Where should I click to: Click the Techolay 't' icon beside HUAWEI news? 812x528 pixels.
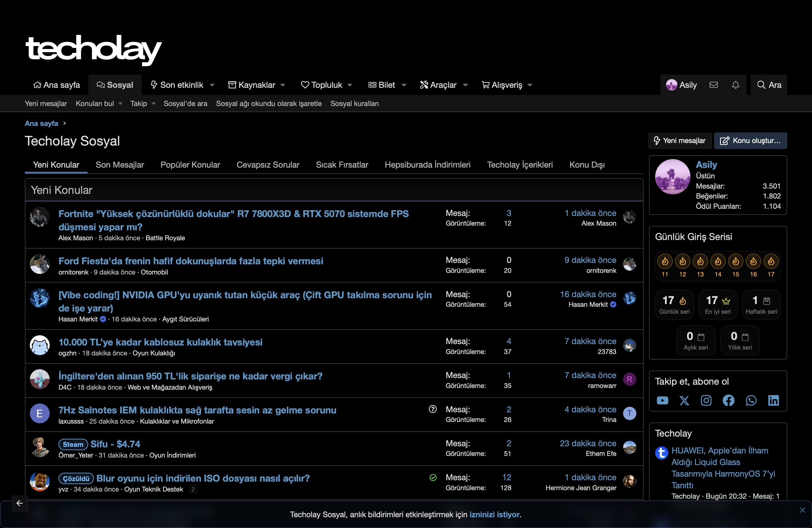pyautogui.click(x=661, y=453)
